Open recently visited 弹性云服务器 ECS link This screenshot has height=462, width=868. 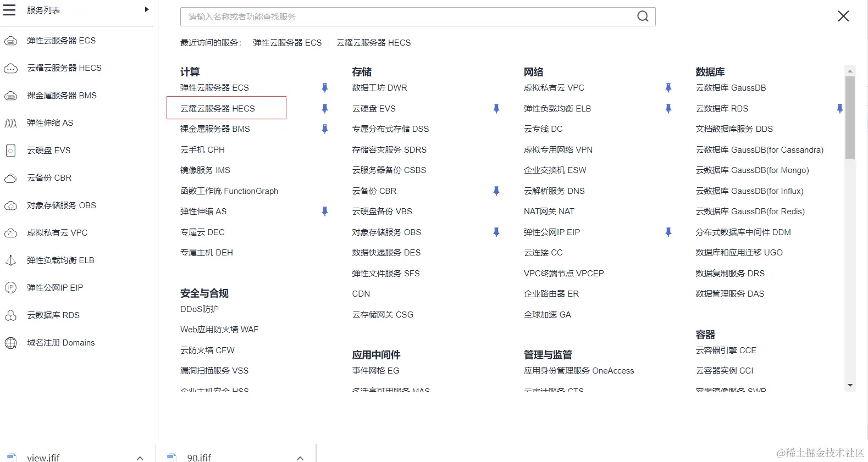[287, 43]
